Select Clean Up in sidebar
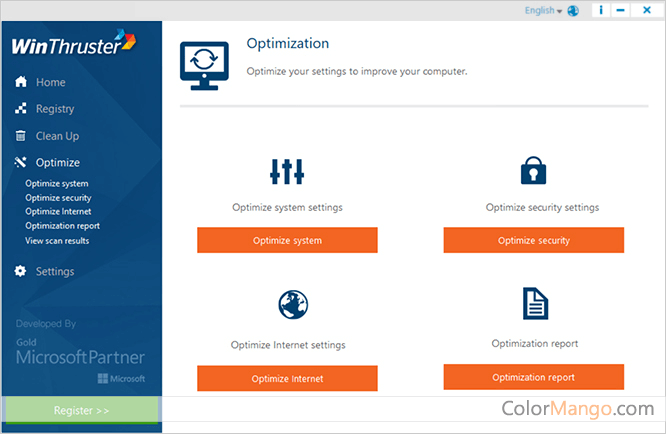Viewport: 666px width, 434px height. (x=57, y=136)
